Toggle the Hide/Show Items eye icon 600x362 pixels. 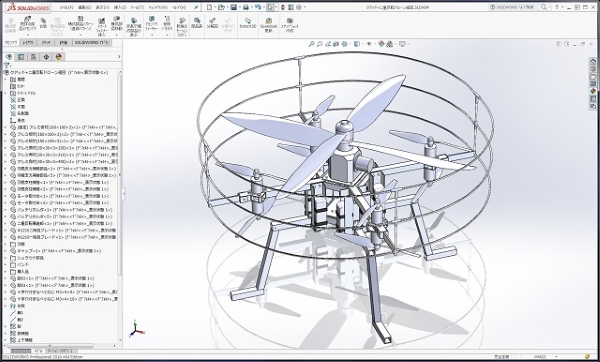pos(369,44)
